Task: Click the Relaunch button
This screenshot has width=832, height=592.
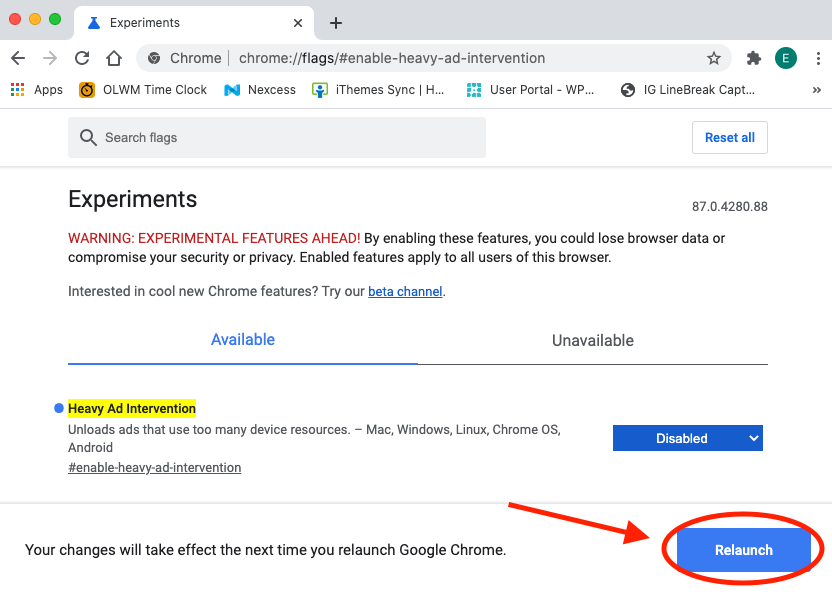Action: click(743, 549)
